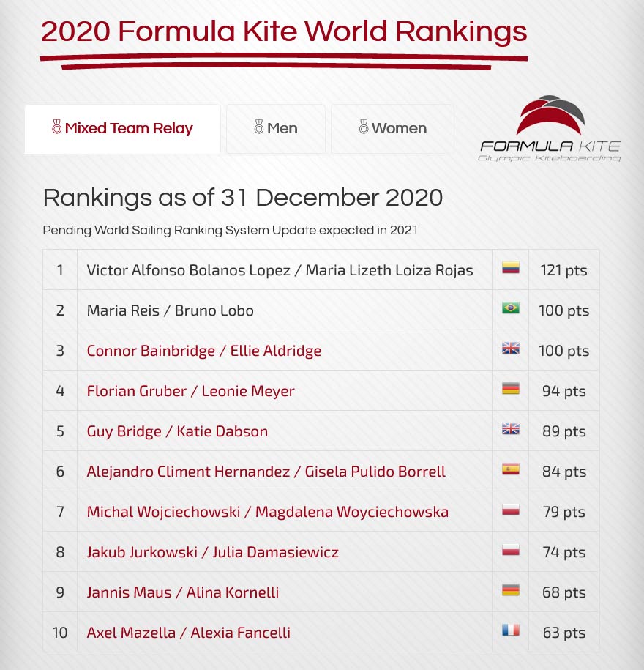644x670 pixels.
Task: Open Jannis Maus / Alina Kornelli link
Action: point(183,592)
